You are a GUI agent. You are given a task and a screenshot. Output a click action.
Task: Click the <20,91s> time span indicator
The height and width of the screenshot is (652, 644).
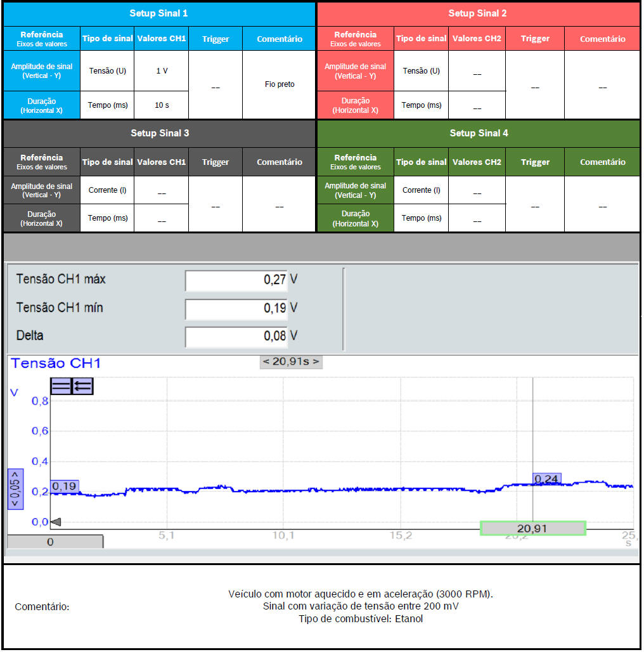point(291,362)
